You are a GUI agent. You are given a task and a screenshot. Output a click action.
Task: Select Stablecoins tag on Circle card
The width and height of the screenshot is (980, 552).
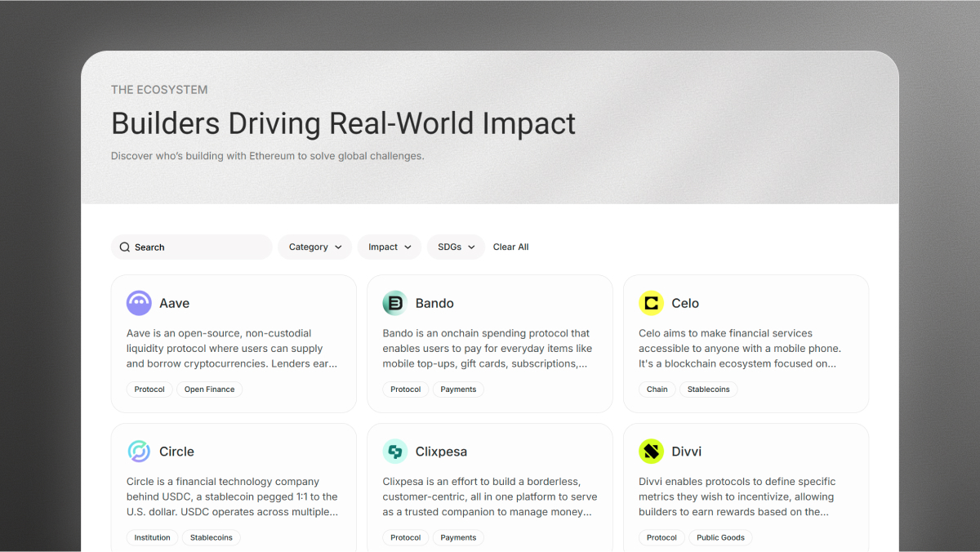pyautogui.click(x=212, y=537)
